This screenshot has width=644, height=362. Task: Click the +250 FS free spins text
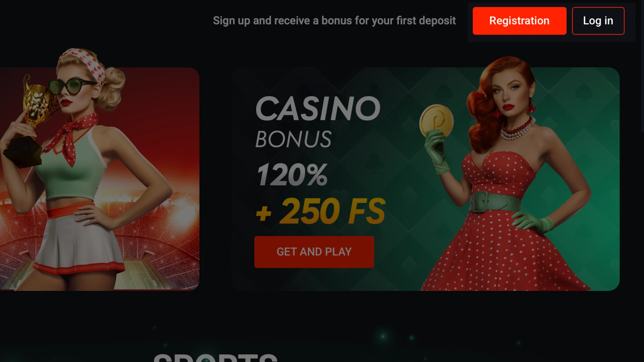tap(321, 211)
